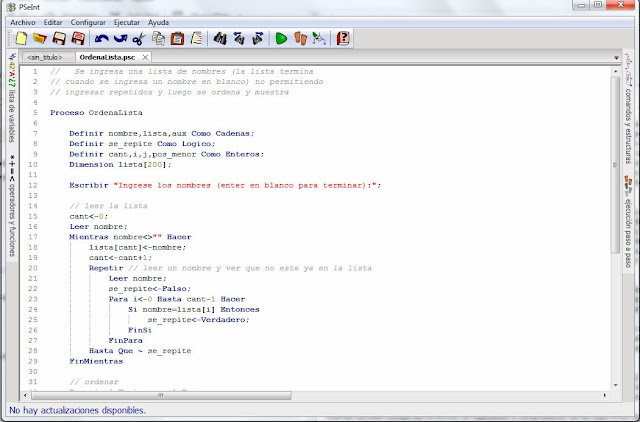Click the horizontal scrollbar left arrow
This screenshot has width=640, height=422.
coord(25,395)
